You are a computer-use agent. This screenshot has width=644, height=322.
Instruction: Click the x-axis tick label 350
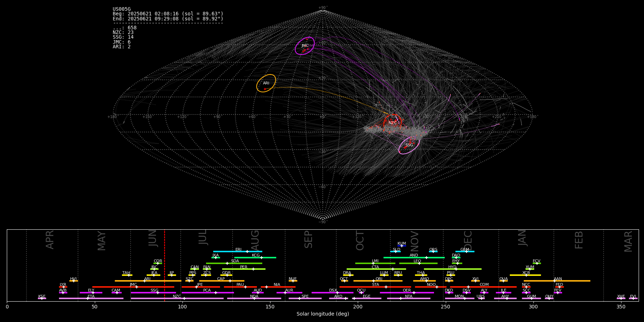621,307
